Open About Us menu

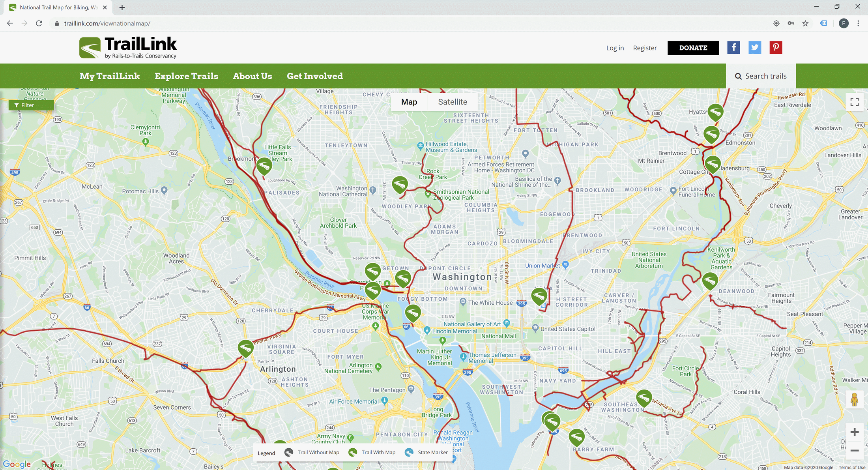pos(253,76)
